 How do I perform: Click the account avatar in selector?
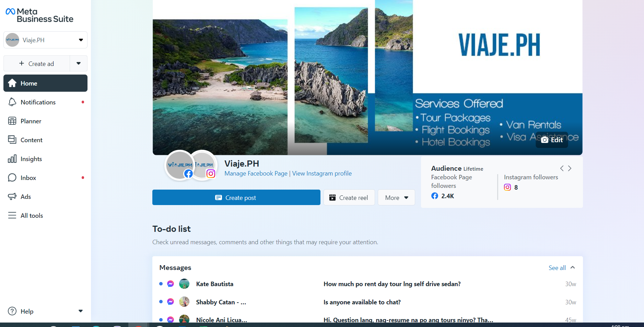pyautogui.click(x=12, y=40)
